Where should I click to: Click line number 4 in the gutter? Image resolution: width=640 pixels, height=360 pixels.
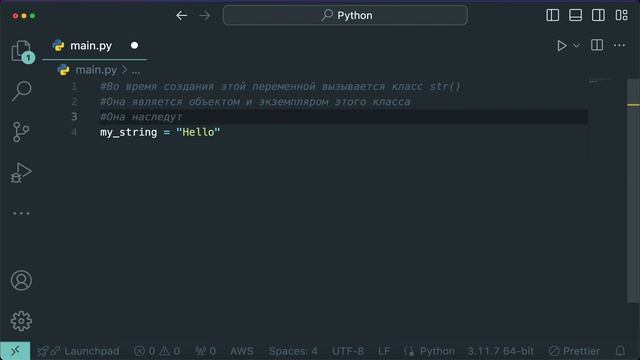tap(74, 132)
